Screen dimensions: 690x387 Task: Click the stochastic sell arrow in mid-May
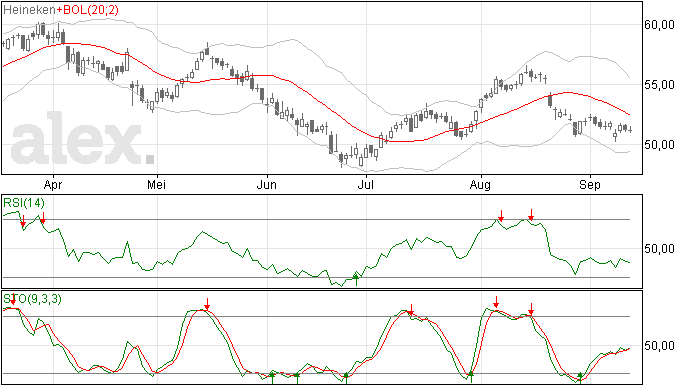(207, 304)
